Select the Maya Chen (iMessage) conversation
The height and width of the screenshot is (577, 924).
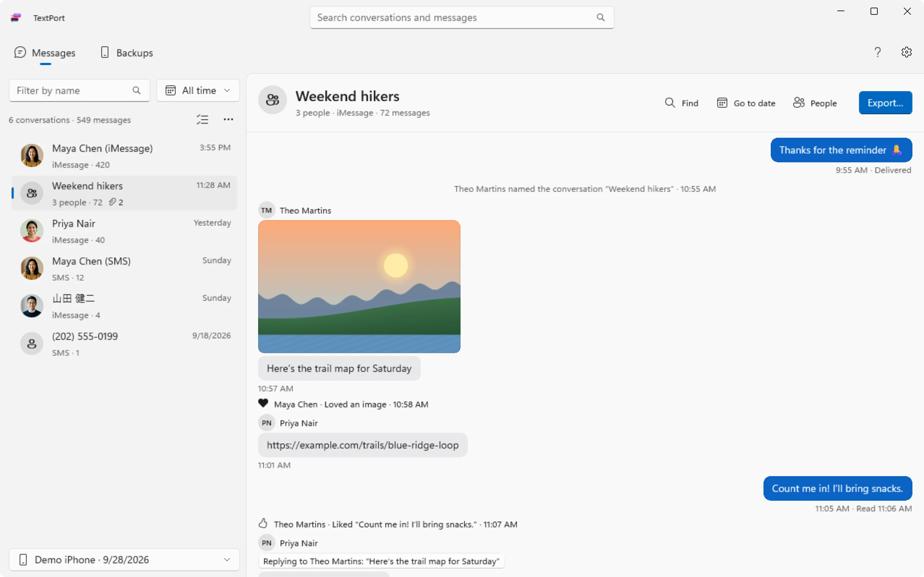[124, 156]
